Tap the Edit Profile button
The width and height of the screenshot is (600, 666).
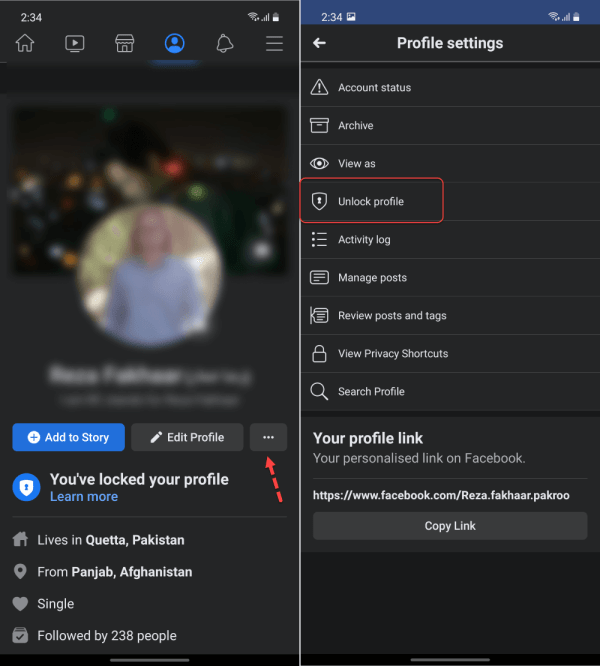point(187,437)
